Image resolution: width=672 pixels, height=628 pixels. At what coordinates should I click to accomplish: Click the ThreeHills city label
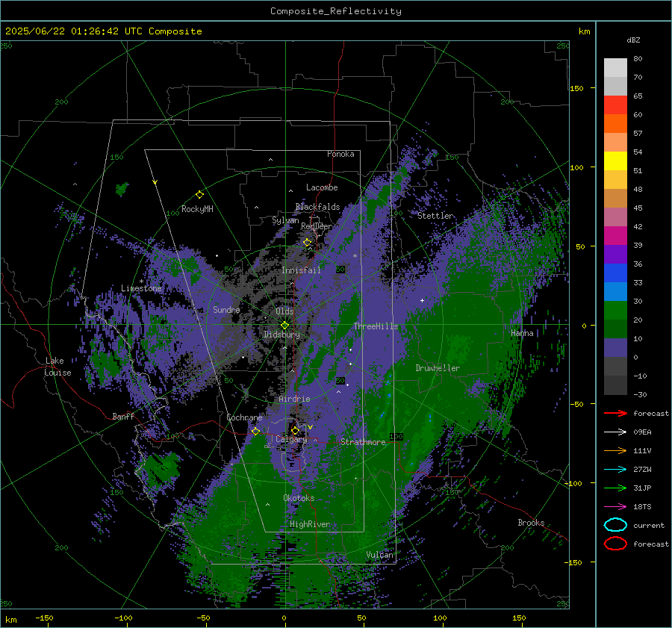376,326
